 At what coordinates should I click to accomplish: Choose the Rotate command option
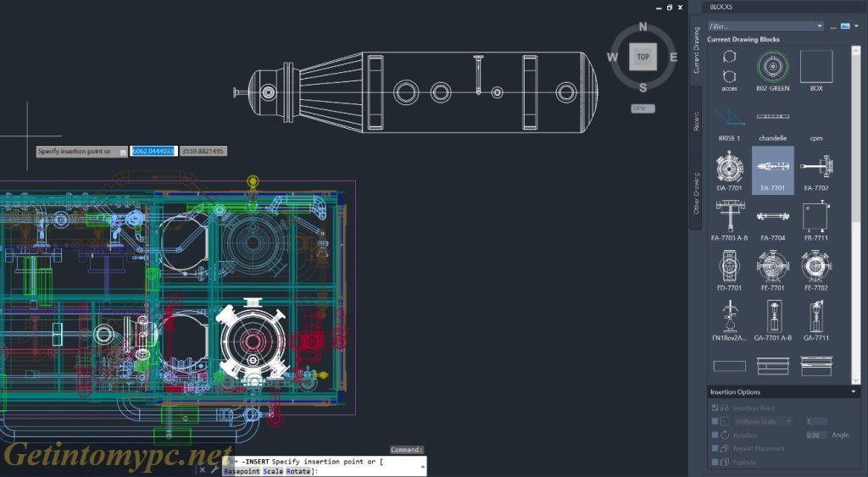[x=298, y=471]
